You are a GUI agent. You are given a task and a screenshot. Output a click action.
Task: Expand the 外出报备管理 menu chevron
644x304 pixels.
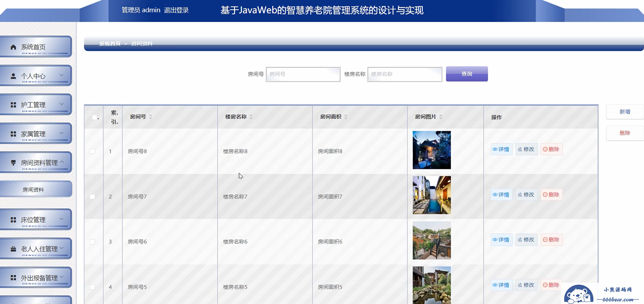(x=61, y=276)
